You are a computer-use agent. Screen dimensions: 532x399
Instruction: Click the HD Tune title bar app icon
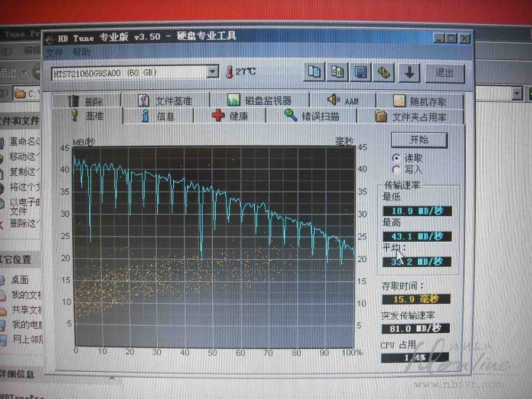click(51, 39)
